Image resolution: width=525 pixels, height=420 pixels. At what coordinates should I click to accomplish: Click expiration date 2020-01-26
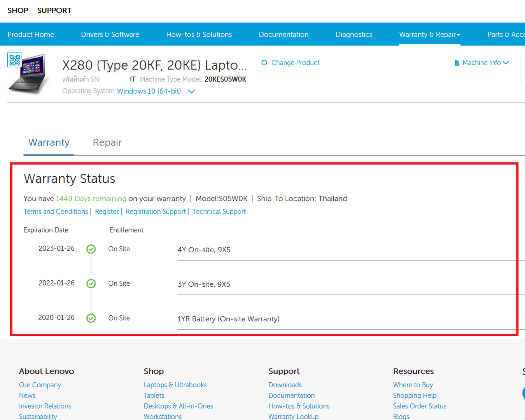click(56, 318)
